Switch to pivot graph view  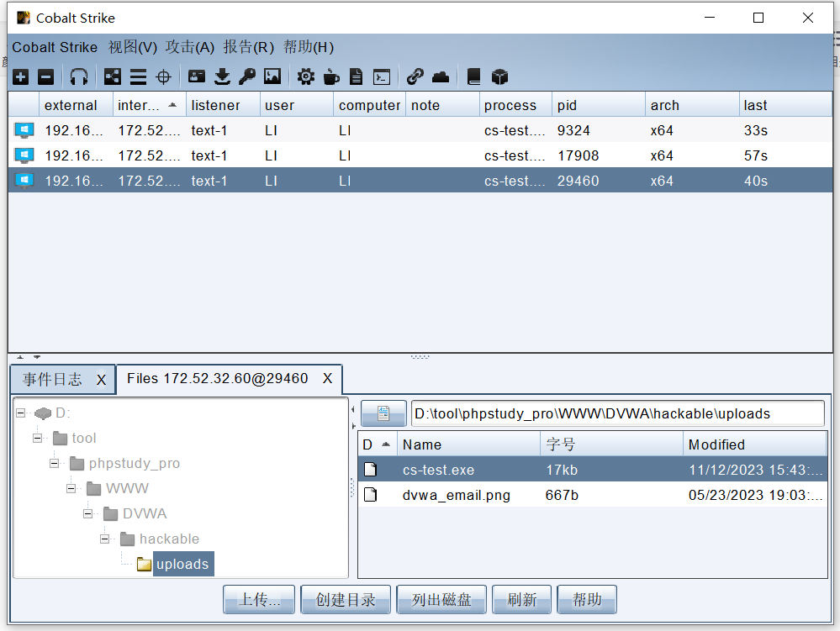pos(113,77)
